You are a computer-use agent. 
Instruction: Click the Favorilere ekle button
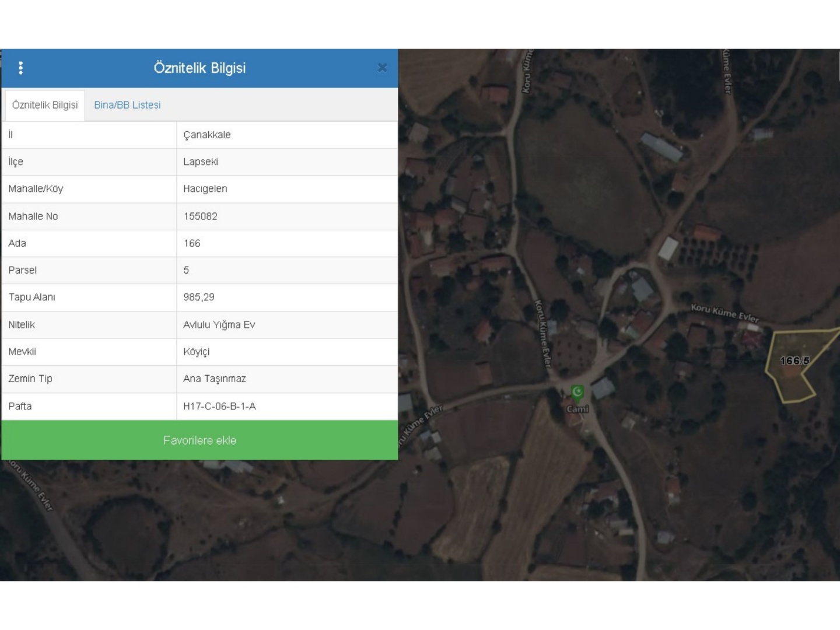pyautogui.click(x=199, y=440)
